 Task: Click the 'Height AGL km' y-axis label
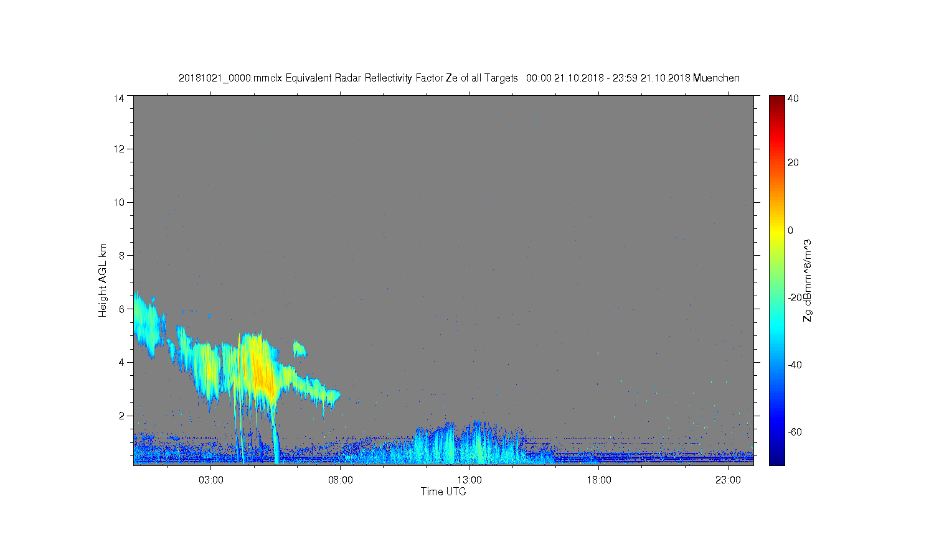pos(103,280)
